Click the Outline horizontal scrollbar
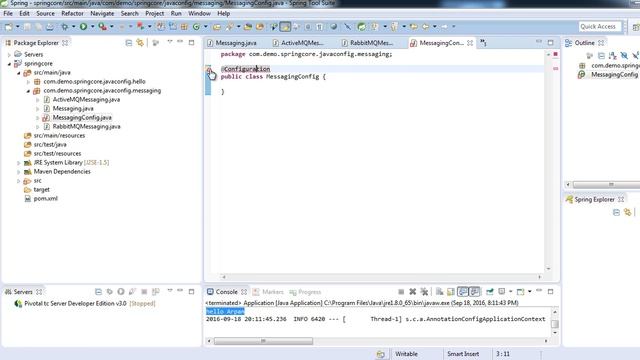The width and height of the screenshot is (640, 360). pos(606,184)
